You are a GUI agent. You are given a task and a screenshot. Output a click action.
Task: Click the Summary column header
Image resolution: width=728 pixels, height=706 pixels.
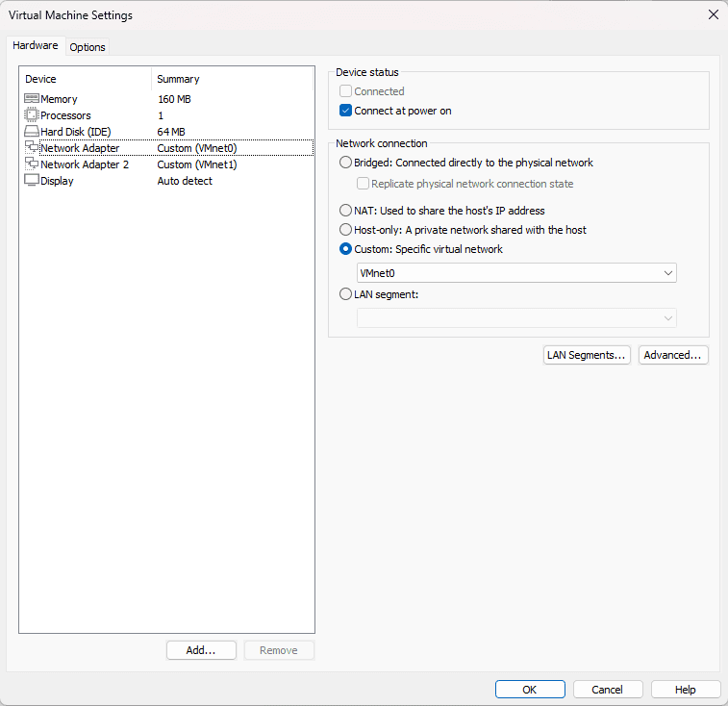pyautogui.click(x=178, y=79)
